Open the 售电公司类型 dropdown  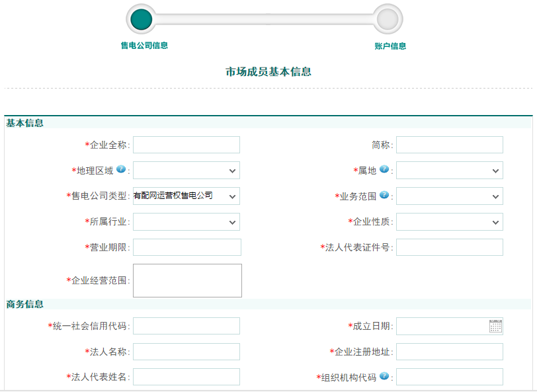186,196
